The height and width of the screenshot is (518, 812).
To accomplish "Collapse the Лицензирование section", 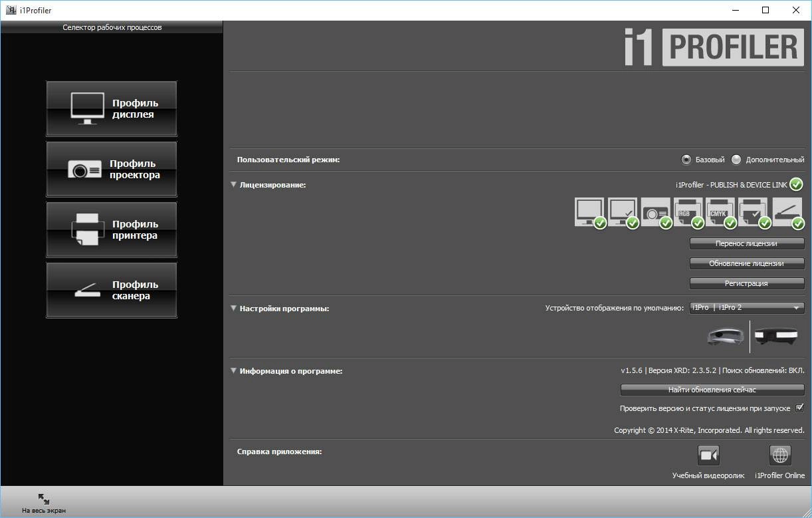I will [x=233, y=185].
